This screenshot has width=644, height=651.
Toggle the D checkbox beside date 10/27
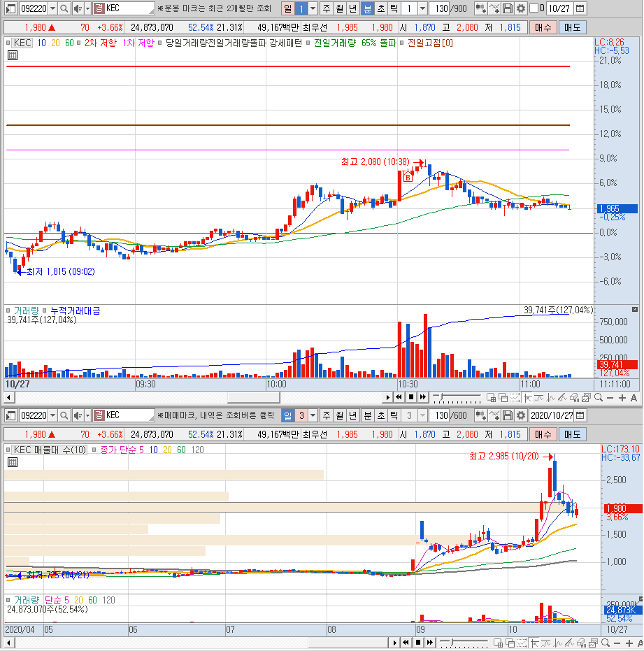point(534,8)
